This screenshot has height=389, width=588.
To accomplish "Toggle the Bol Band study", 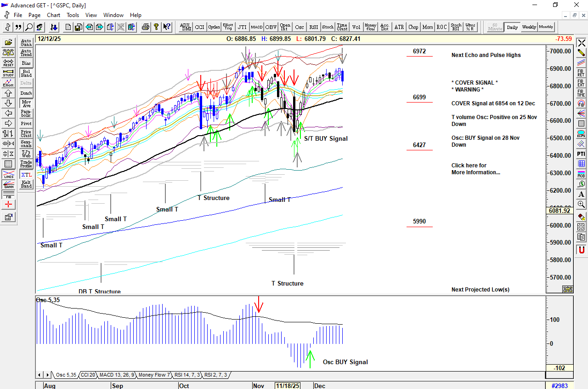I will pyautogui.click(x=26, y=73).
